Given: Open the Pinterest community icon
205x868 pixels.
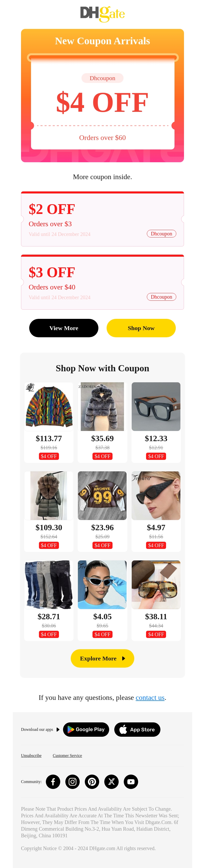Looking at the screenshot, I should (x=92, y=782).
